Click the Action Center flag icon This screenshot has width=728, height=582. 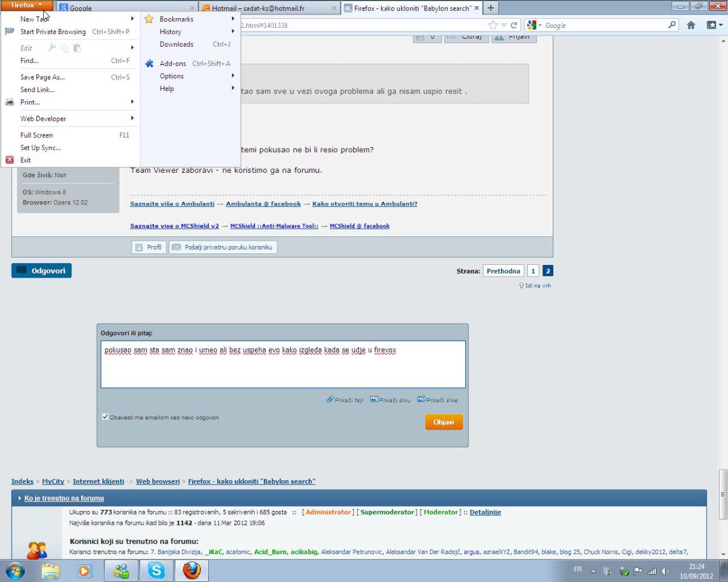[x=638, y=571]
